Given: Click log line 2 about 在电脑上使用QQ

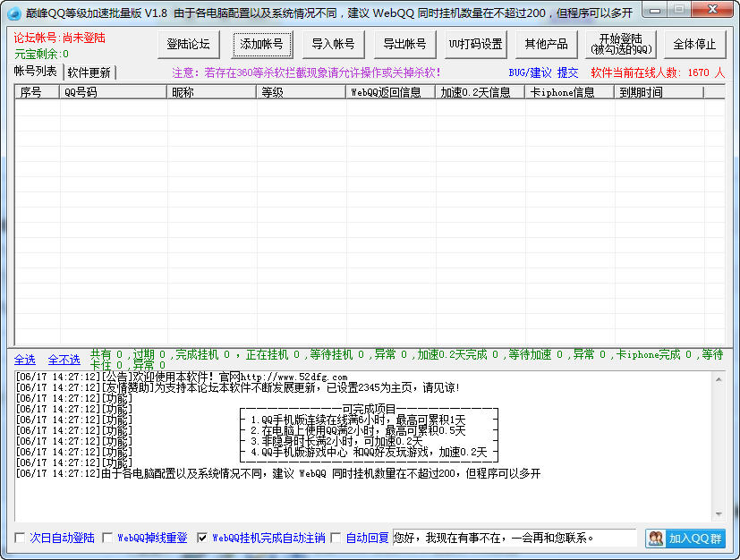Looking at the screenshot, I should click(x=358, y=430).
